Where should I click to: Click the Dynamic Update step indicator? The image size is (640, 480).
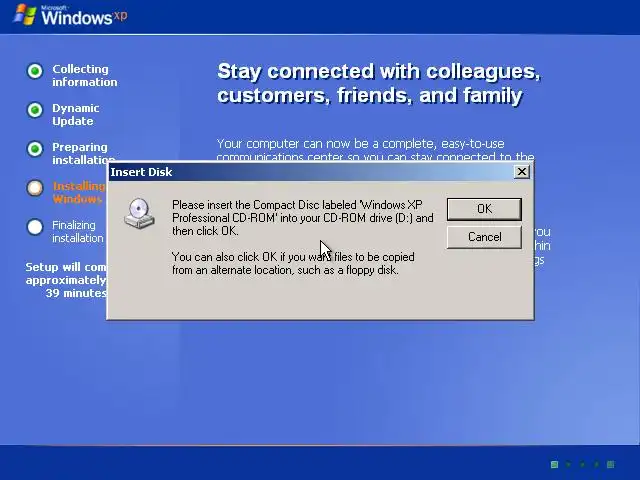[35, 110]
